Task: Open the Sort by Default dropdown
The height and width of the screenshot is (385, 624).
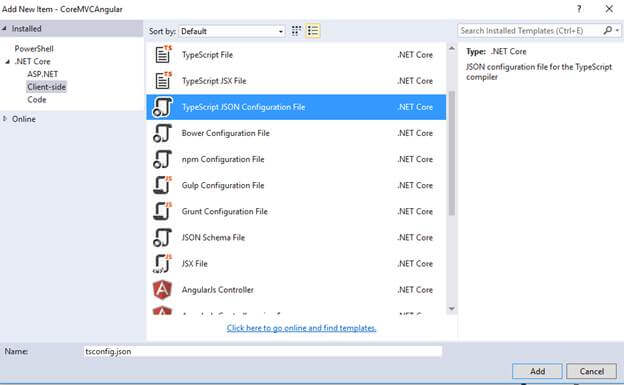Action: [x=232, y=31]
